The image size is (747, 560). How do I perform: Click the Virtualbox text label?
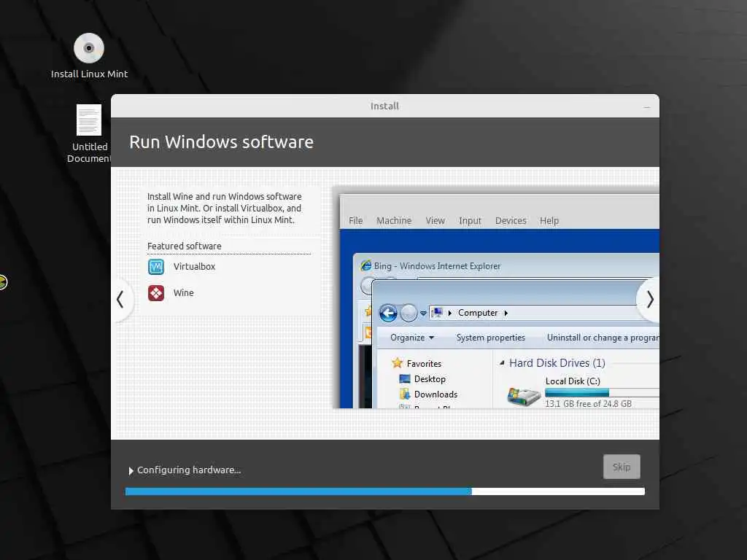[194, 267]
